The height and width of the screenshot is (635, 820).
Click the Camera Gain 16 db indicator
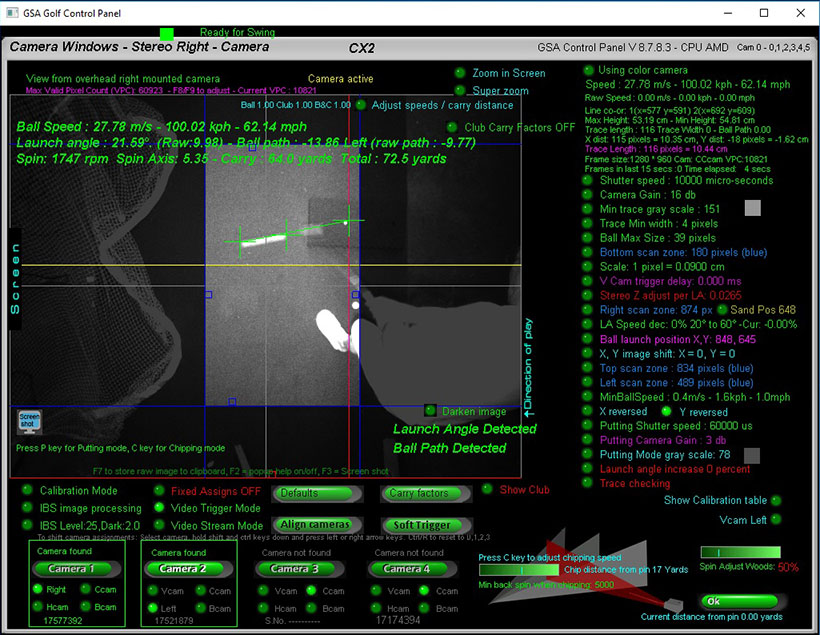[587, 195]
